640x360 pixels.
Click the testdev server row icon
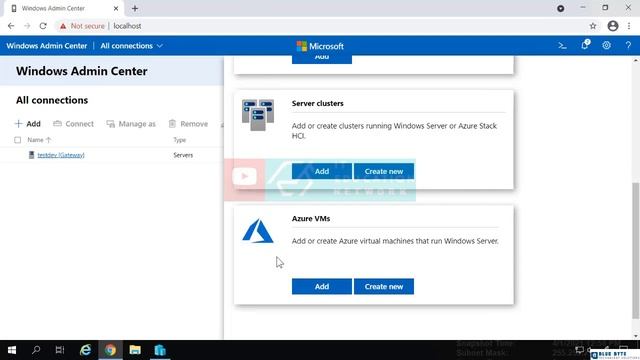pyautogui.click(x=31, y=155)
